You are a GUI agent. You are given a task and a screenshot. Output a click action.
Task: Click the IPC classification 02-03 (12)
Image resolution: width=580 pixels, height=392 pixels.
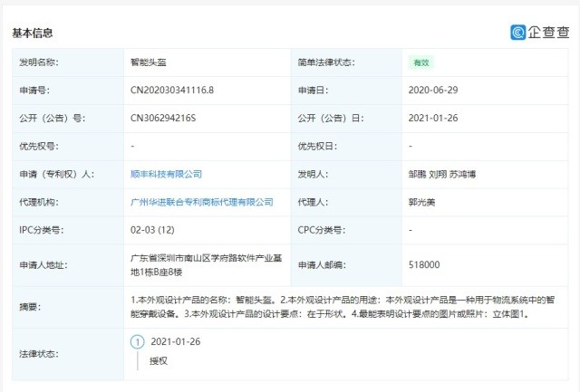152,230
